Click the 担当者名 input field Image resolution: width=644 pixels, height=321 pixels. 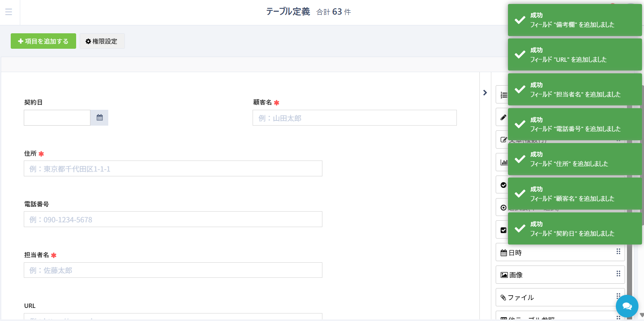point(173,270)
